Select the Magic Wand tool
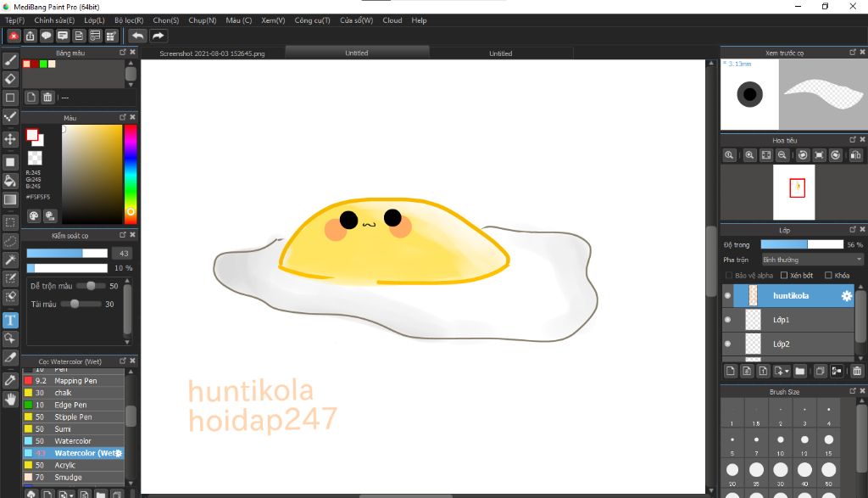The image size is (868, 498). [10, 260]
